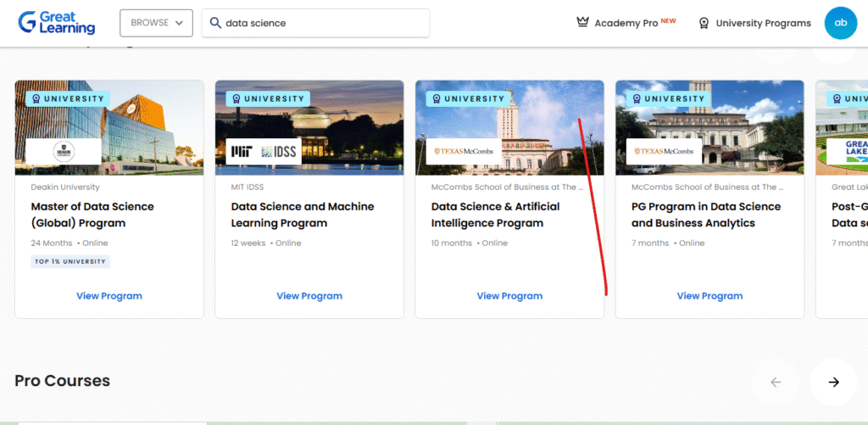
Task: Click the Great Lakes logo on the partial card
Action: click(x=848, y=151)
